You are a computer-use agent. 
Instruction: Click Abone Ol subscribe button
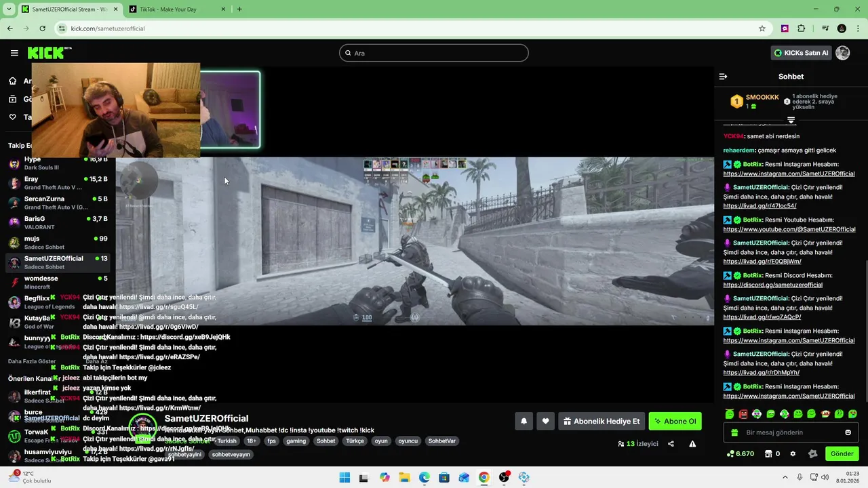(x=675, y=421)
